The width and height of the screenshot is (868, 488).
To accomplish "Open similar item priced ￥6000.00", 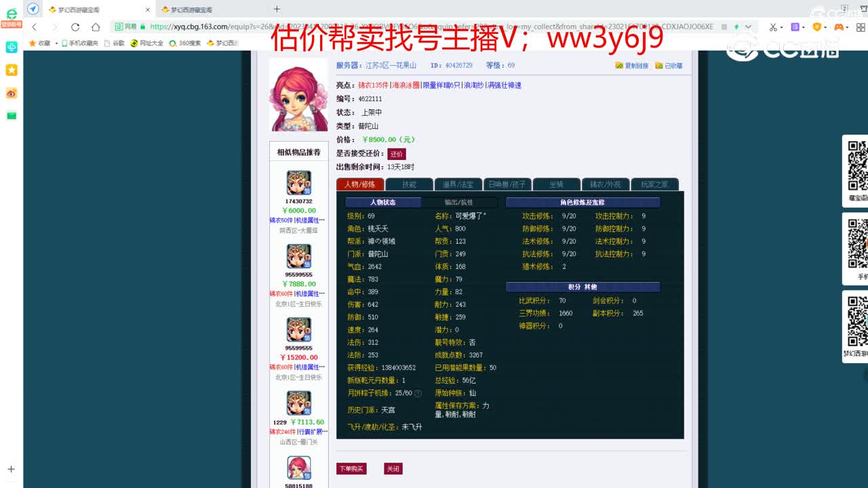I will point(298,210).
